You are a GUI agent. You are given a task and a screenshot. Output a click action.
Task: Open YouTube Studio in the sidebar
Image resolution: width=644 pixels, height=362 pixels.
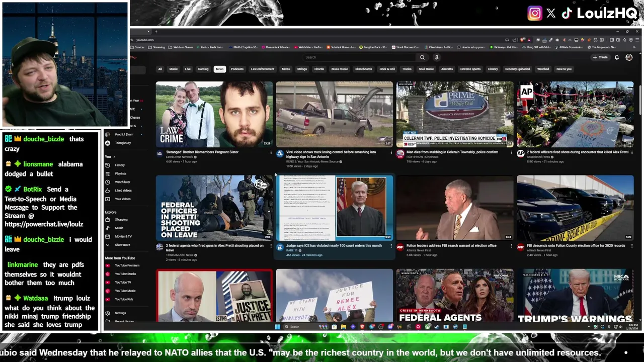click(125, 274)
